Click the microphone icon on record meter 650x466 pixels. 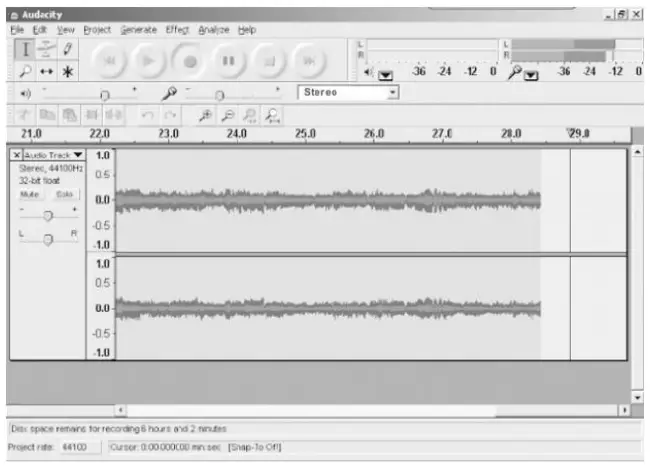514,72
